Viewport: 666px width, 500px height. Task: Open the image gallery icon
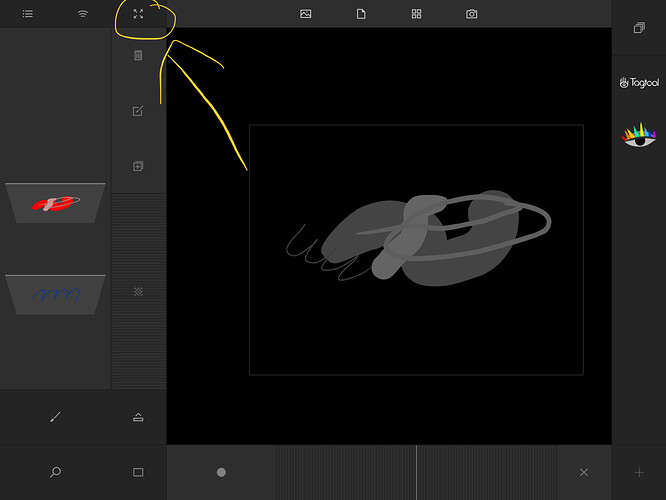(x=306, y=14)
